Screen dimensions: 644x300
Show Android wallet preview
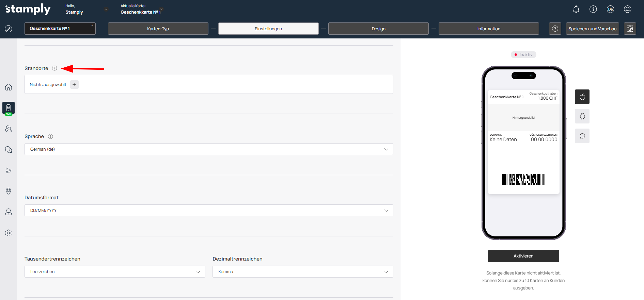click(582, 116)
